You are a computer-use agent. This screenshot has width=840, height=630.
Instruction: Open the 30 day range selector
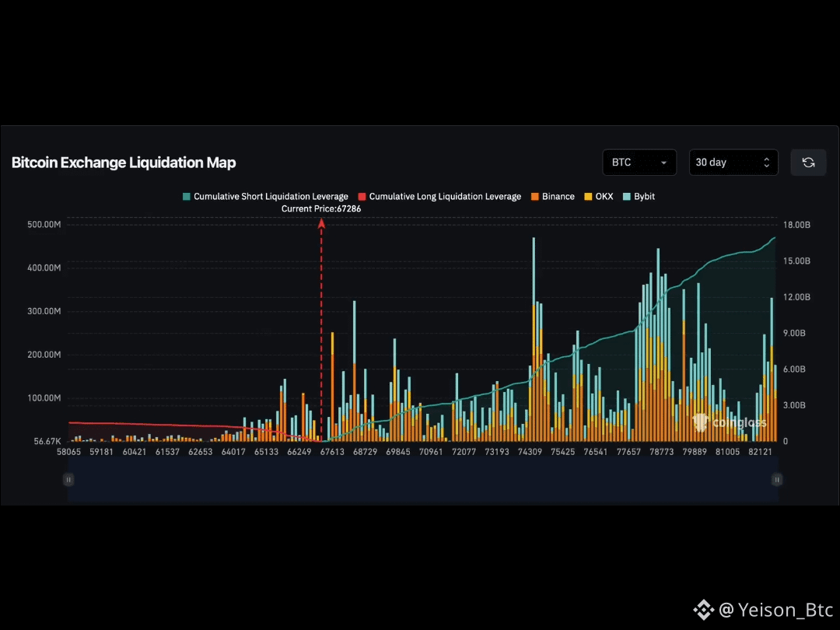tap(733, 163)
